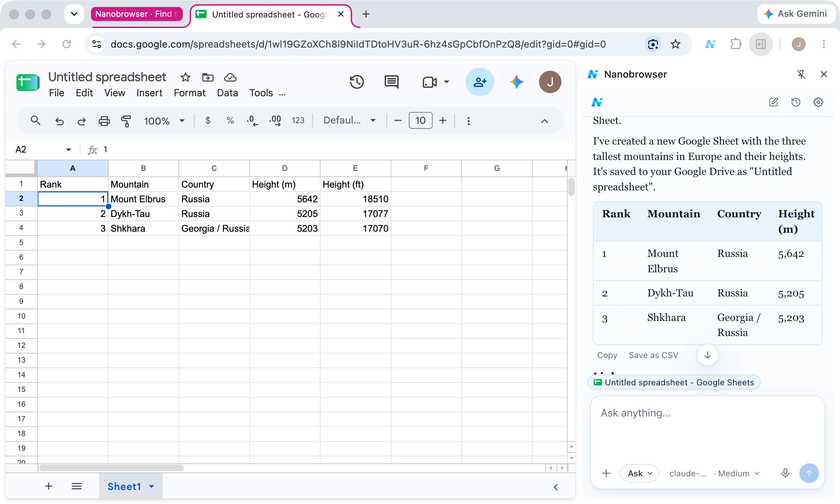Click the horizontal scrollbar of the sheet

111,468
